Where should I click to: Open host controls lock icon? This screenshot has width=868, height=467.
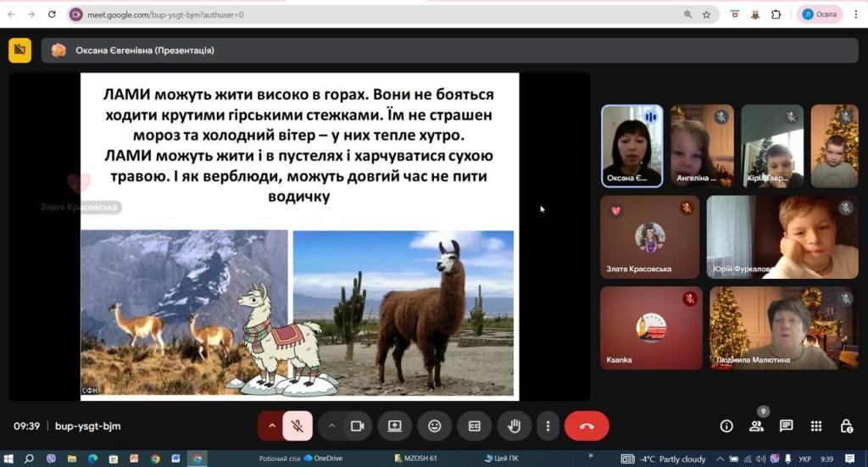(x=846, y=425)
